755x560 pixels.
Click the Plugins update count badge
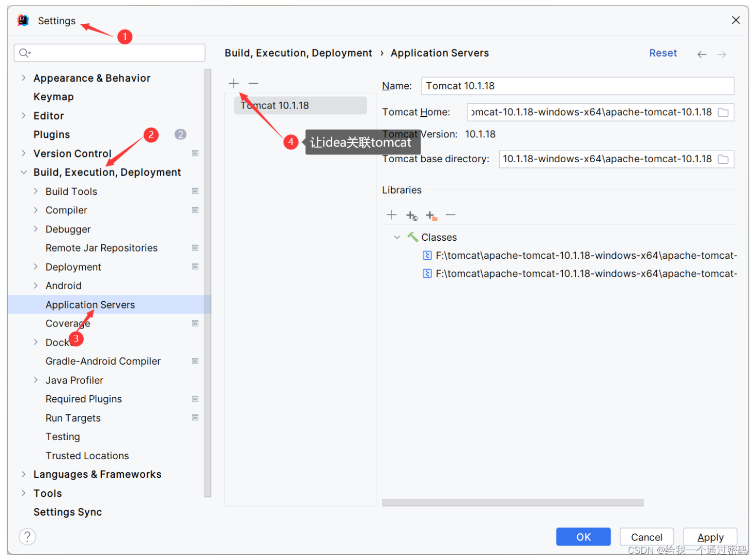tap(180, 134)
